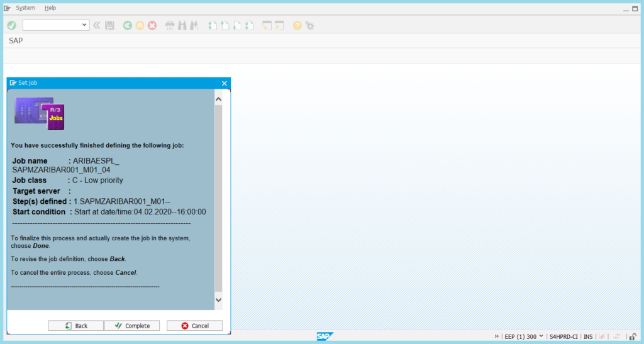Click the Generate Shortcut toolbar icon
644x344 pixels.
pos(279,25)
